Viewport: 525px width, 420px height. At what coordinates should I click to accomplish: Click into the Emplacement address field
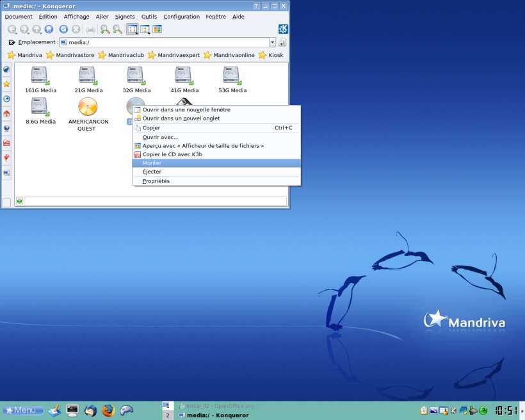click(x=165, y=42)
